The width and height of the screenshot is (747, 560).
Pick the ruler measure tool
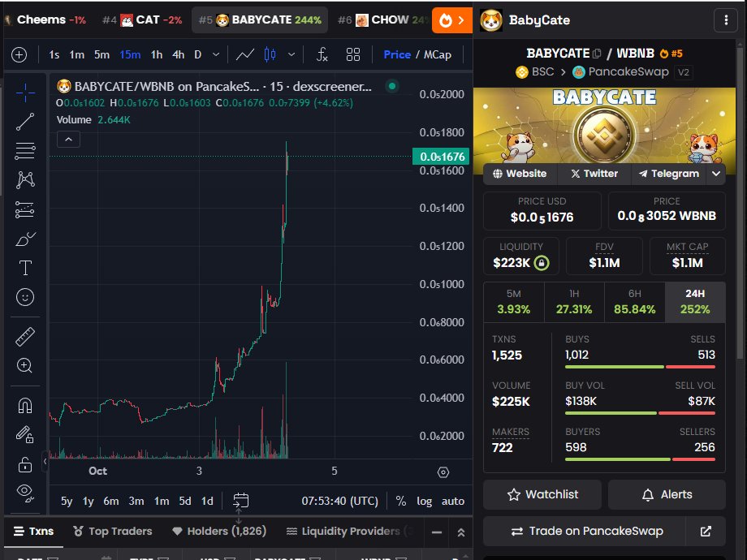pos(25,337)
